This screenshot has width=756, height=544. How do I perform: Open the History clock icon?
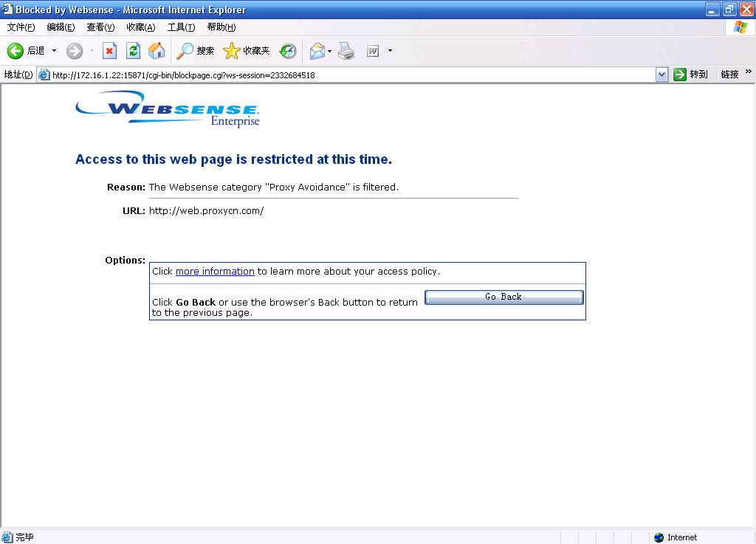point(288,51)
